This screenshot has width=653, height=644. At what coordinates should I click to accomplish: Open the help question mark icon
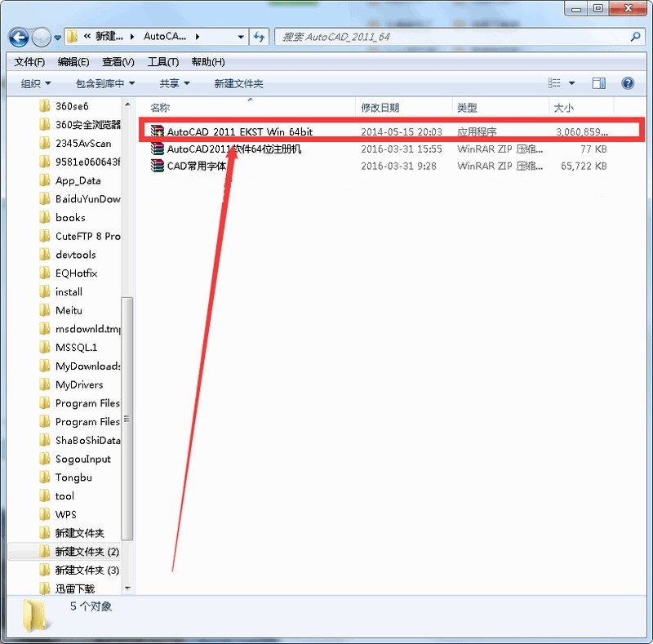click(x=628, y=83)
